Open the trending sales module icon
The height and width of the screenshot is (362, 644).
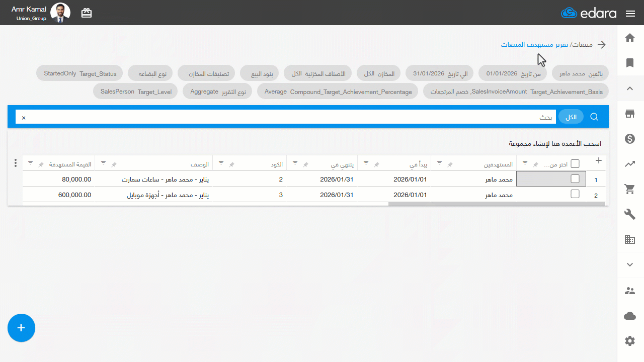pyautogui.click(x=629, y=164)
